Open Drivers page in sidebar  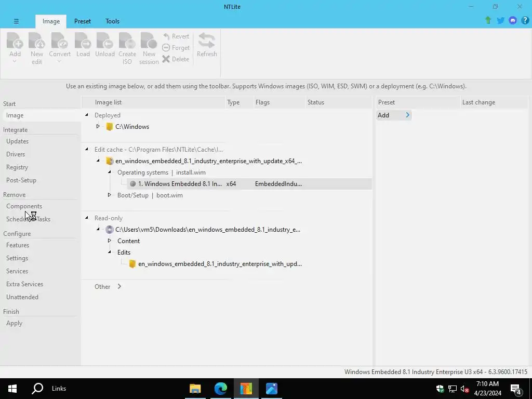point(16,154)
